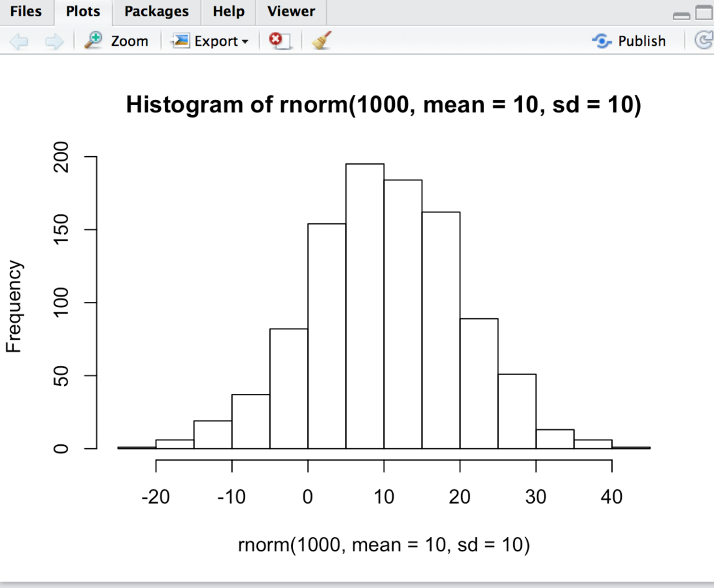714x588 pixels.
Task: Click the Frequency y-axis label
Action: 14,306
